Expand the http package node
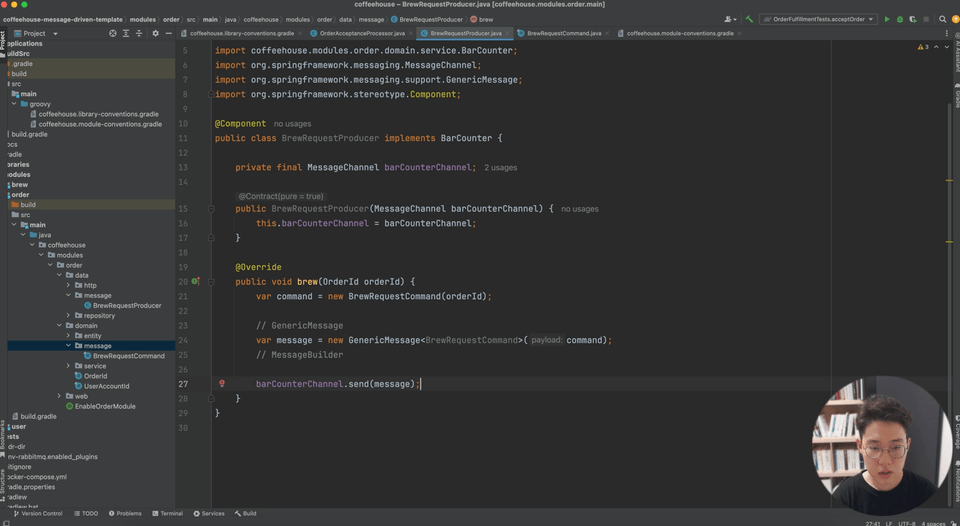Screen dimensions: 960x526 click(69, 285)
